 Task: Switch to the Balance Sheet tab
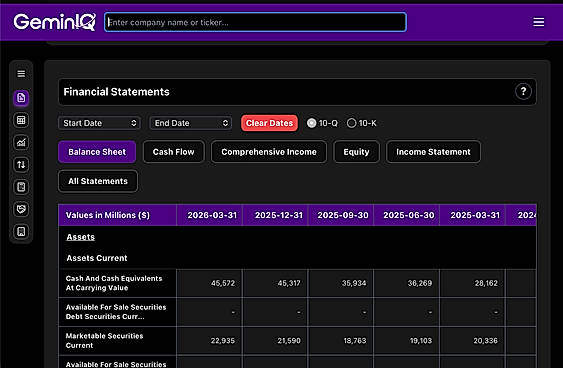point(97,152)
